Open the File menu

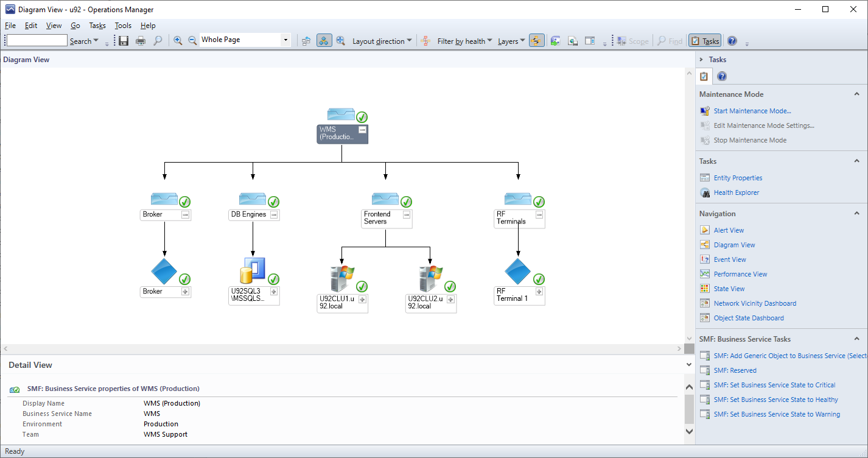(10, 26)
